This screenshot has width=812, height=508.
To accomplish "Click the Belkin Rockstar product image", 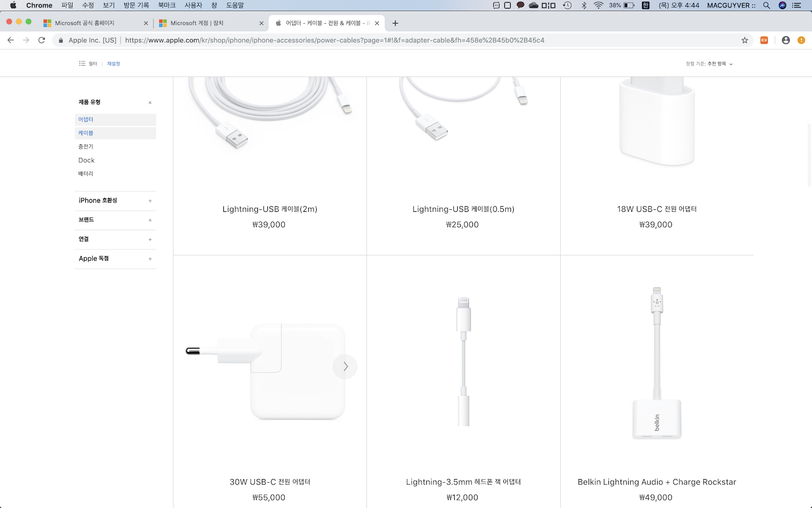I will click(657, 363).
